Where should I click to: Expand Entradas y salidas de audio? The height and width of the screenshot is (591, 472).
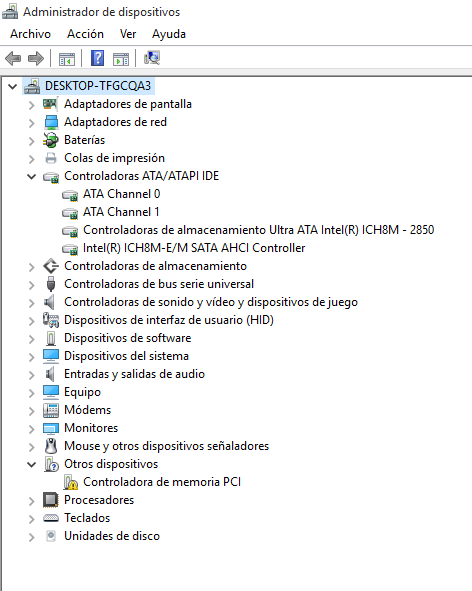(x=32, y=375)
